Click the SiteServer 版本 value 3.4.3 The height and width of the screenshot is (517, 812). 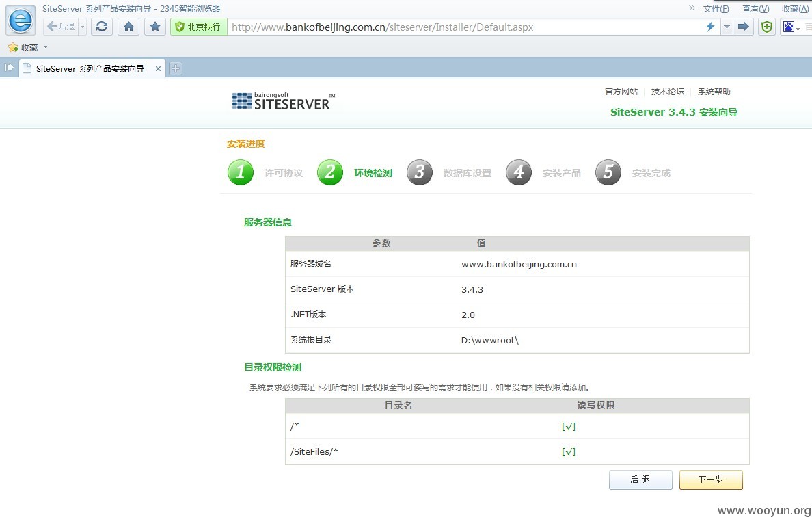pos(472,289)
